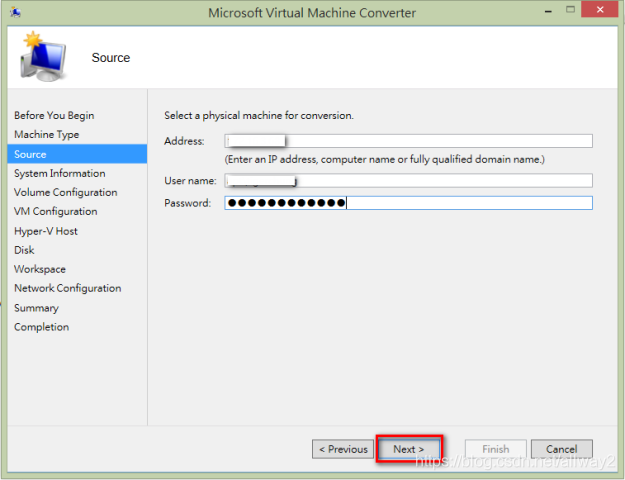Proceed with the Next button

tap(409, 449)
